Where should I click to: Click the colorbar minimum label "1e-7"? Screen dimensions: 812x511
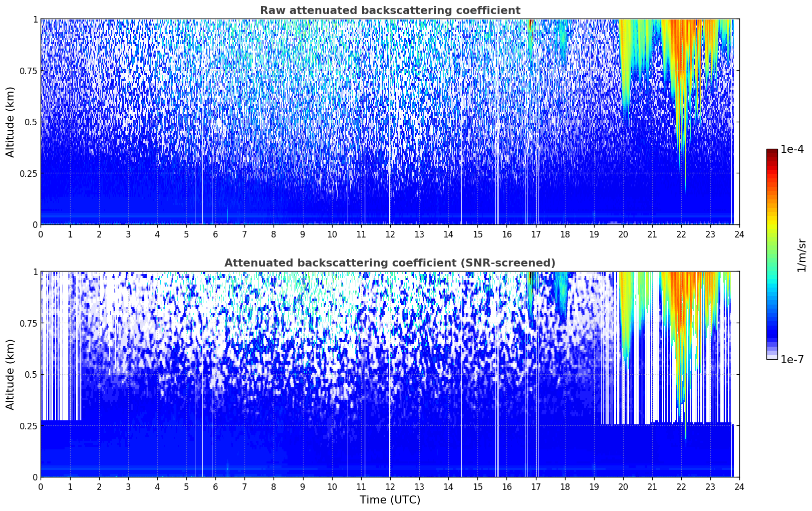tap(792, 360)
